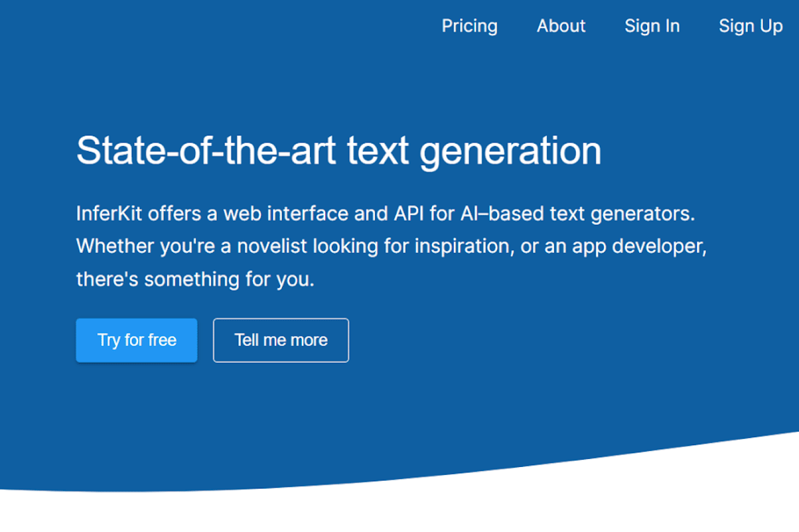Click the heading State-of-the-art text generation
Image resolution: width=799 pixels, height=532 pixels.
click(338, 151)
